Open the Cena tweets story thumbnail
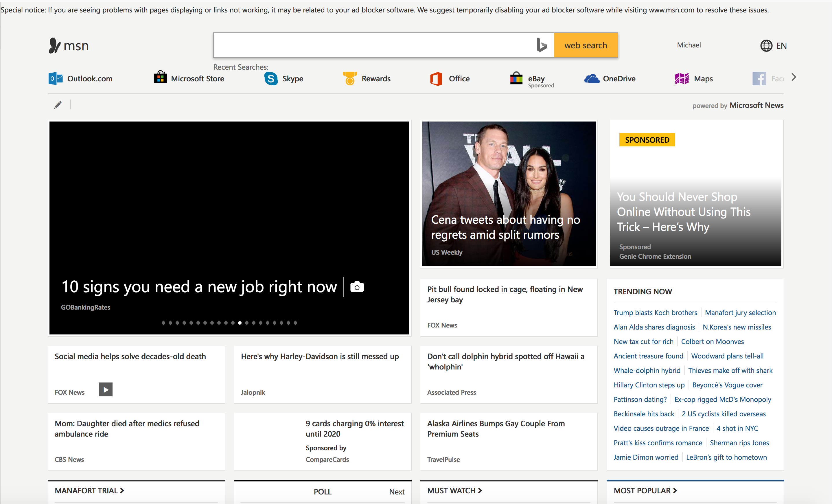 click(509, 194)
